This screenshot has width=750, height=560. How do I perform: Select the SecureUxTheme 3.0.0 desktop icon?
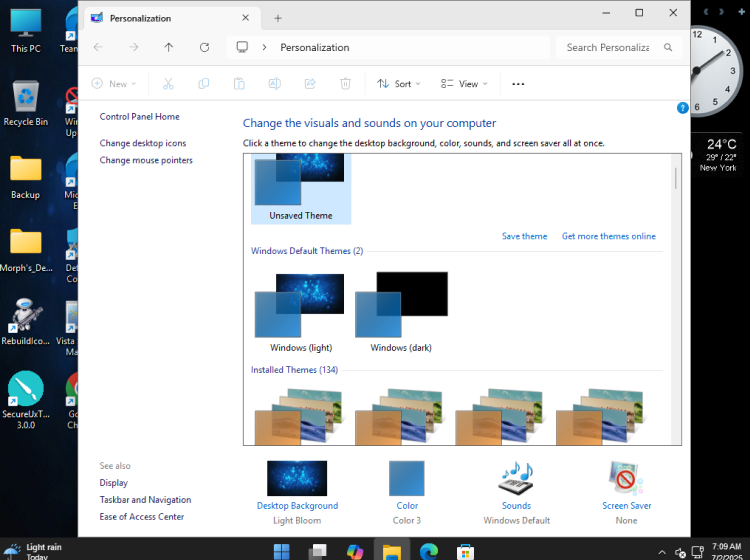26,400
